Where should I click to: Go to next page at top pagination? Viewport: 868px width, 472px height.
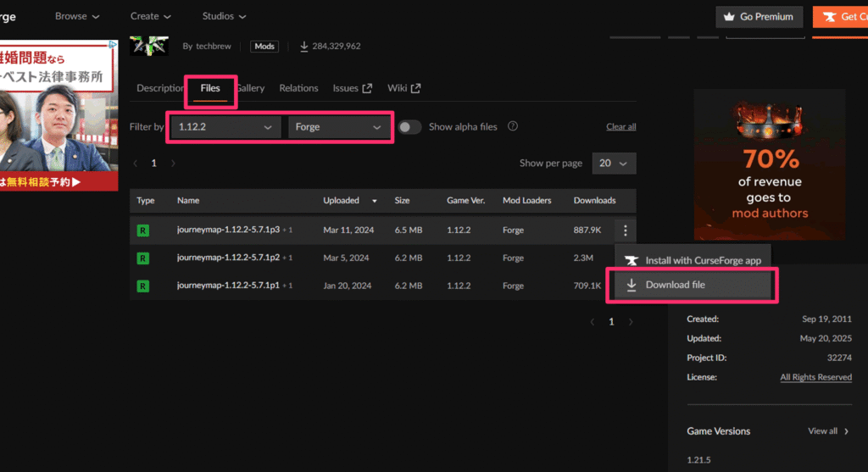[173, 164]
